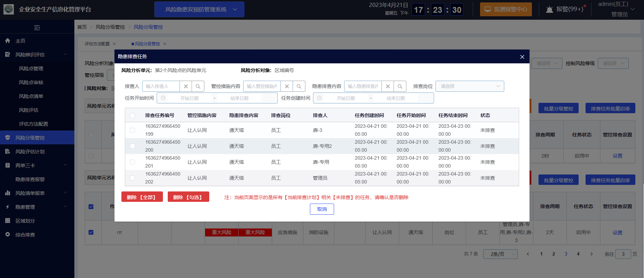Click the 风险辨识评估 sidebar icon
The height and width of the screenshot is (278, 644).
[x=8, y=55]
